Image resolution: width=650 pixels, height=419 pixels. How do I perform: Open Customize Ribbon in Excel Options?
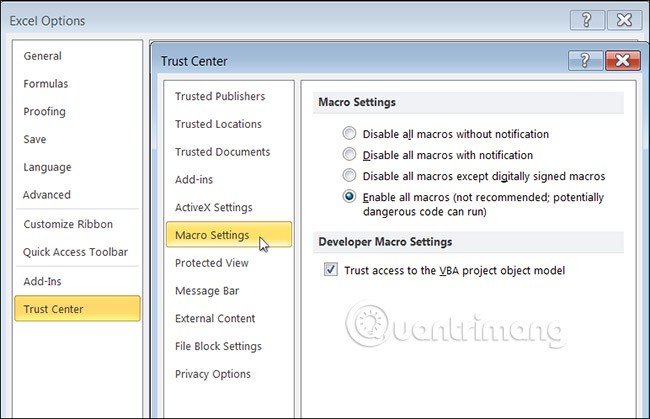tap(68, 224)
